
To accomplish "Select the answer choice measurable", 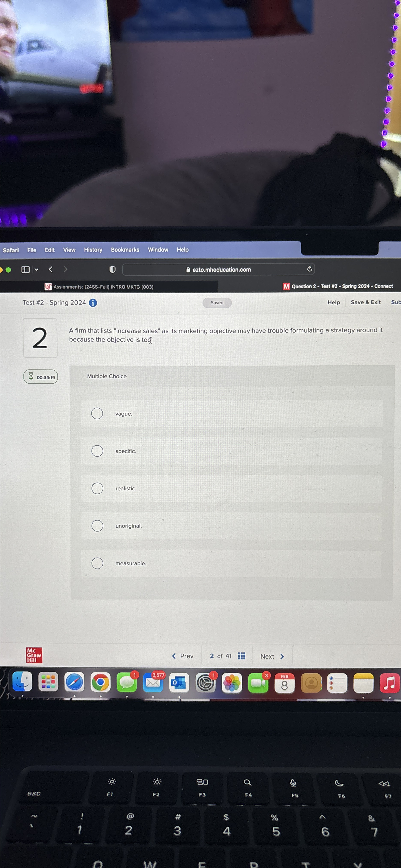I will pyautogui.click(x=97, y=563).
